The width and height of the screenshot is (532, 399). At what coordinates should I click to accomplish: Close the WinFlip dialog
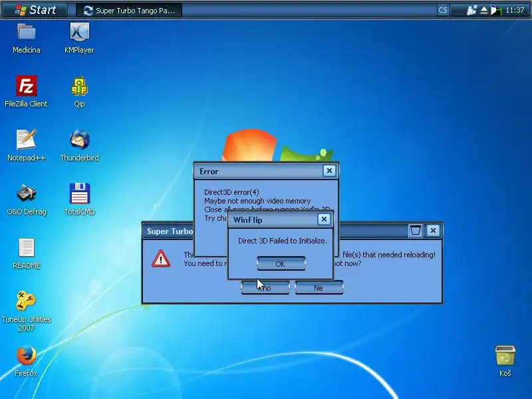tap(324, 219)
